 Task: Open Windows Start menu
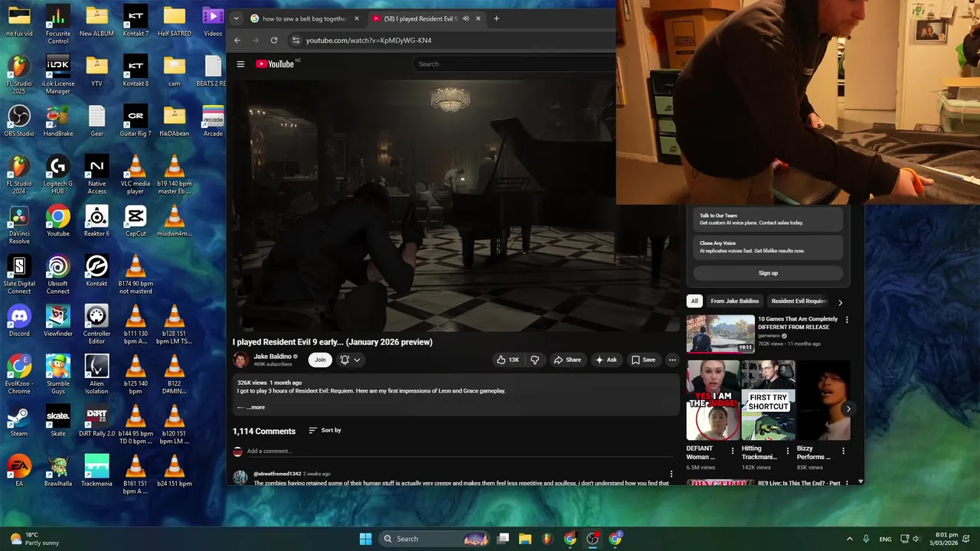(365, 539)
